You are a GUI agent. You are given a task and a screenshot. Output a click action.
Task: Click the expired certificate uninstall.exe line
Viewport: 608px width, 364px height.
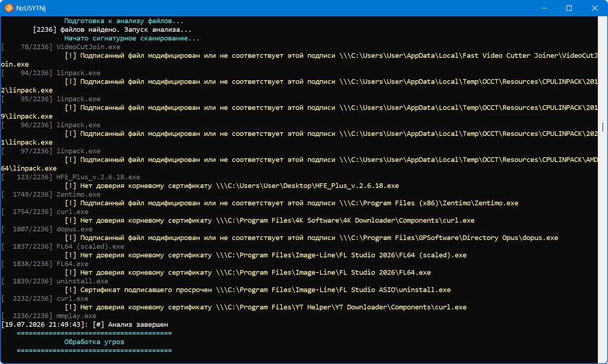coord(257,290)
